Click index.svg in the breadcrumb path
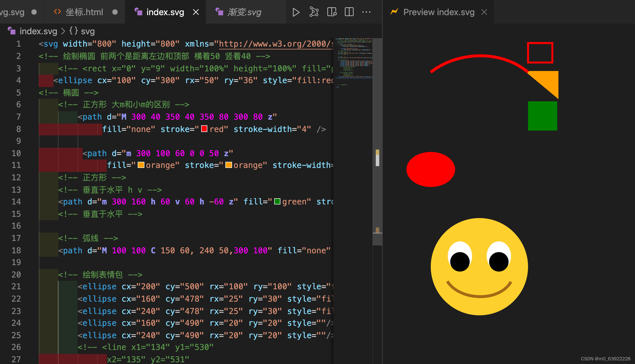The image size is (635, 364). point(38,31)
